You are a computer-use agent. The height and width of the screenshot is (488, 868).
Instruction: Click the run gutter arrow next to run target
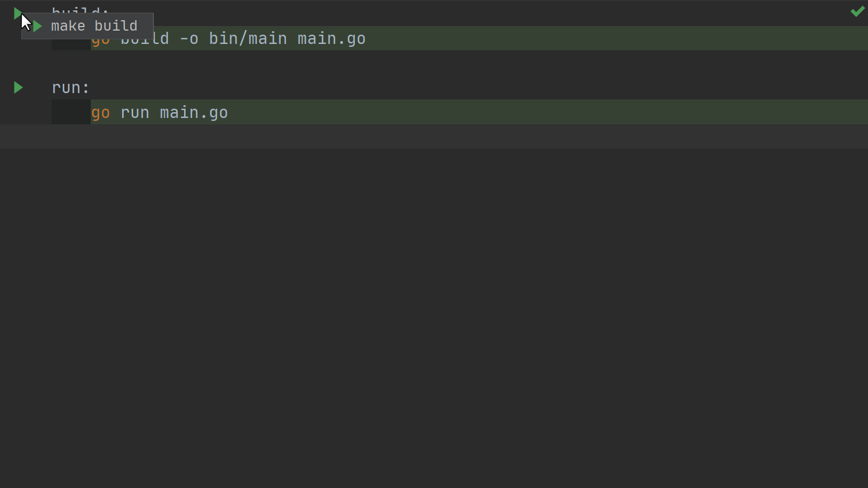(19, 87)
